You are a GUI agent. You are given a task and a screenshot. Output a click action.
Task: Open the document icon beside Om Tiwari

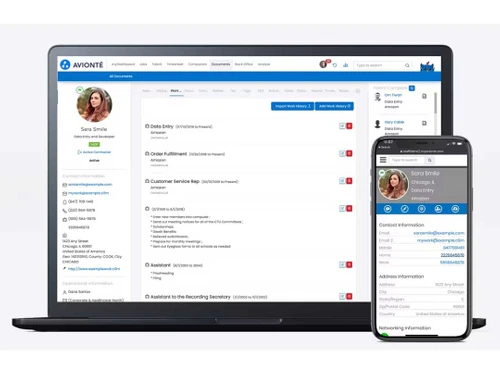(424, 96)
